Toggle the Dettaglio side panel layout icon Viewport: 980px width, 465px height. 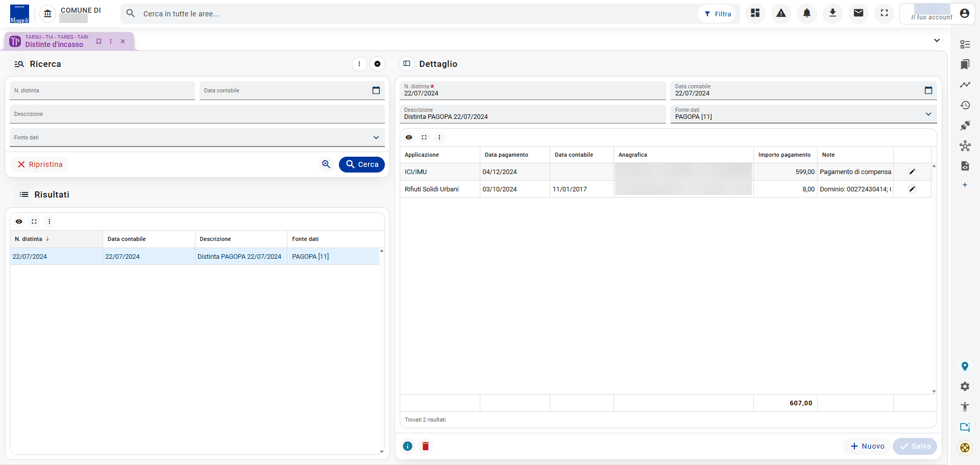coord(407,64)
